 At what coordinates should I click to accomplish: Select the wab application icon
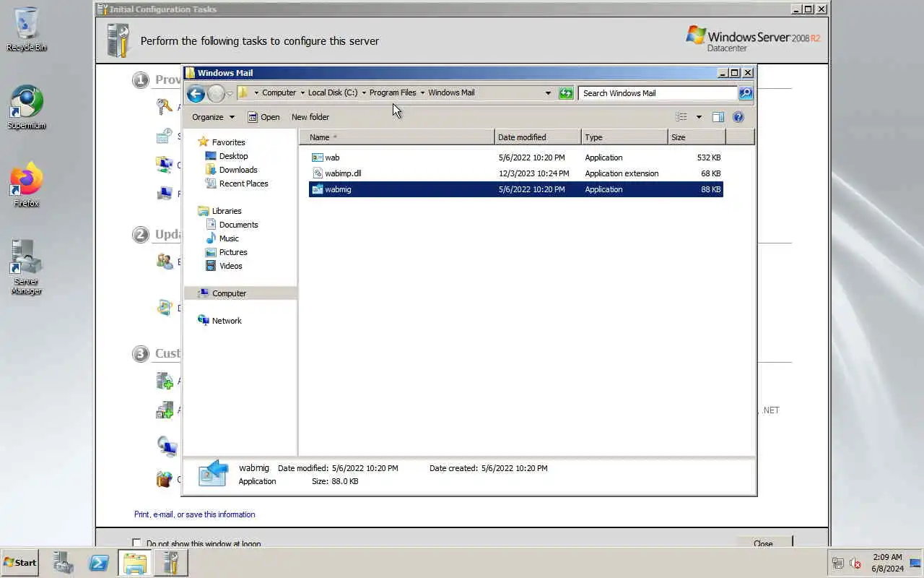click(x=317, y=158)
